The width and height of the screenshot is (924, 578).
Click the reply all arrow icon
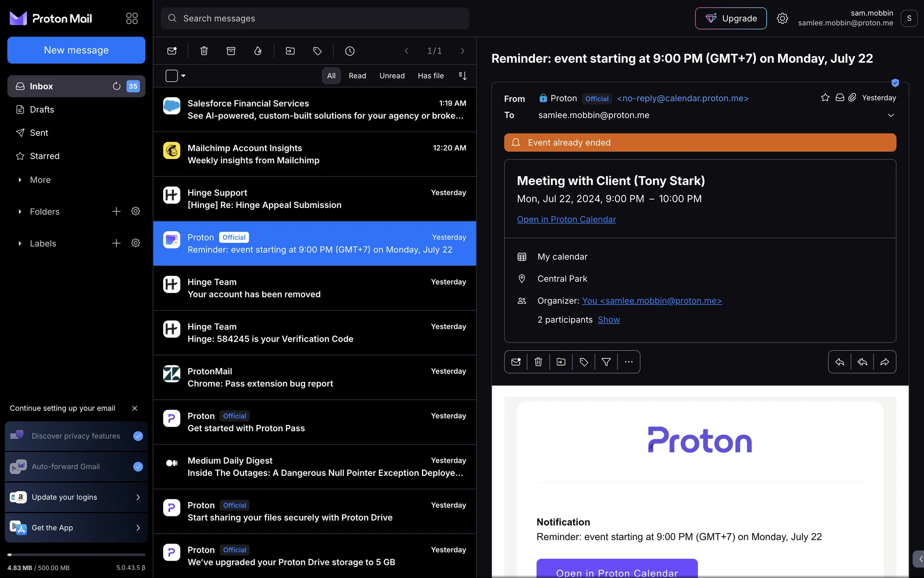(x=862, y=362)
